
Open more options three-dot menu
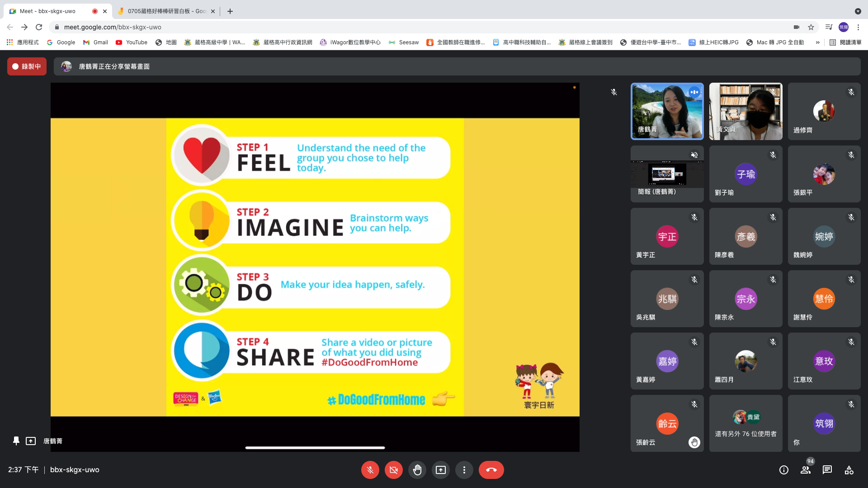click(464, 470)
